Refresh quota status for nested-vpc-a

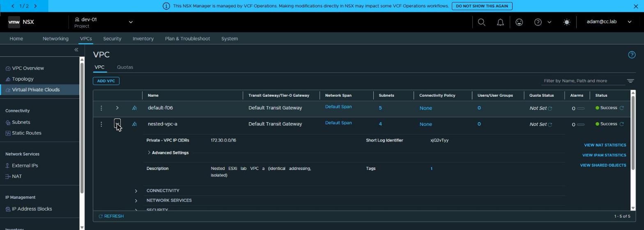coord(550,124)
